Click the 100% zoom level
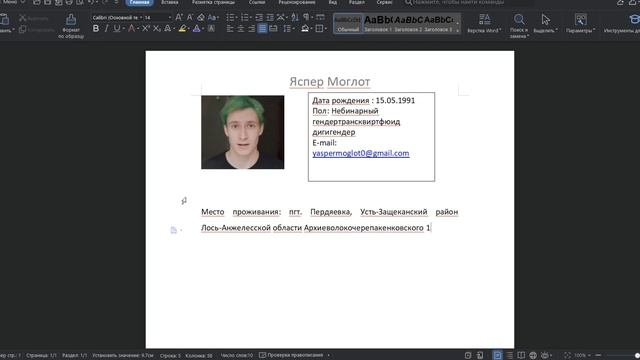This screenshot has width=640, height=360. [581, 355]
